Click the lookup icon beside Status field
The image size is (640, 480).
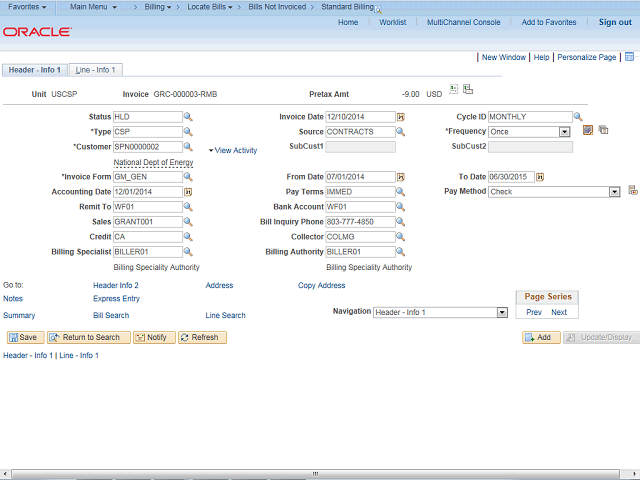pos(188,117)
